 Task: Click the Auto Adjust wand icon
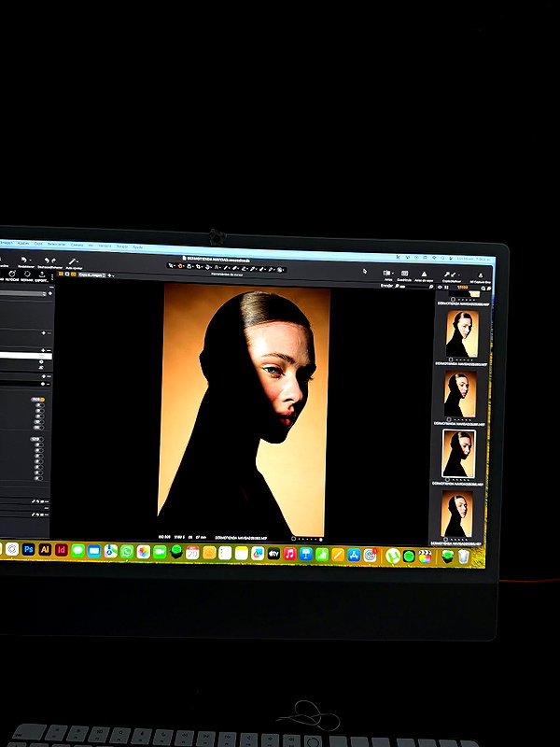tap(72, 261)
